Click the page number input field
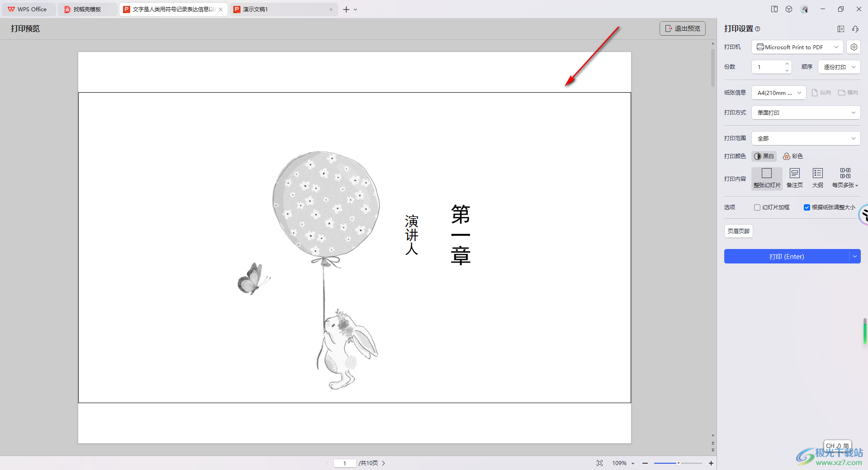 (x=344, y=463)
